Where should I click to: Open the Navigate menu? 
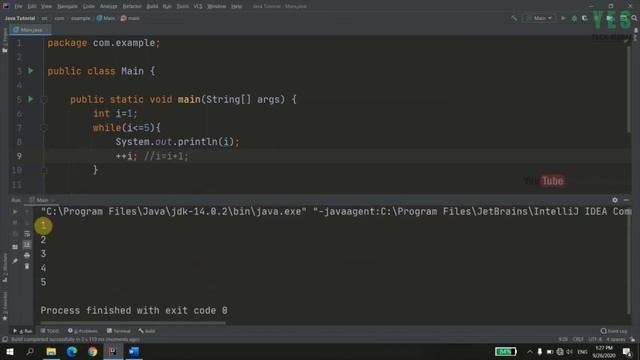(67, 7)
